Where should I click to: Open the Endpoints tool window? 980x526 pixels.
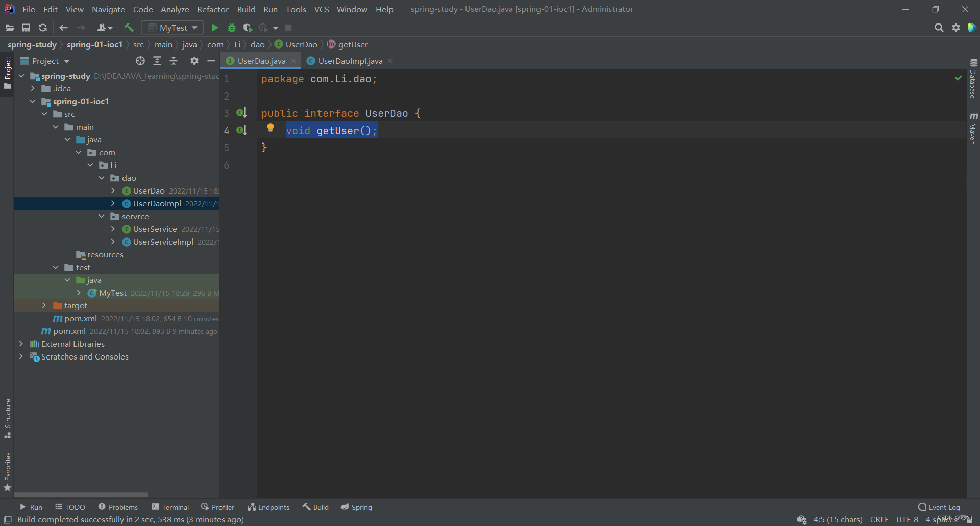(x=268, y=507)
